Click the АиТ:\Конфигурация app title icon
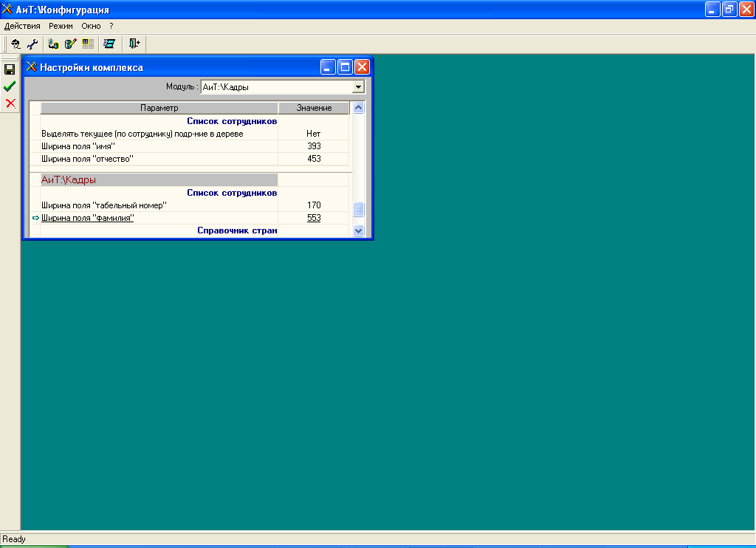This screenshot has height=548, width=756. (x=7, y=9)
